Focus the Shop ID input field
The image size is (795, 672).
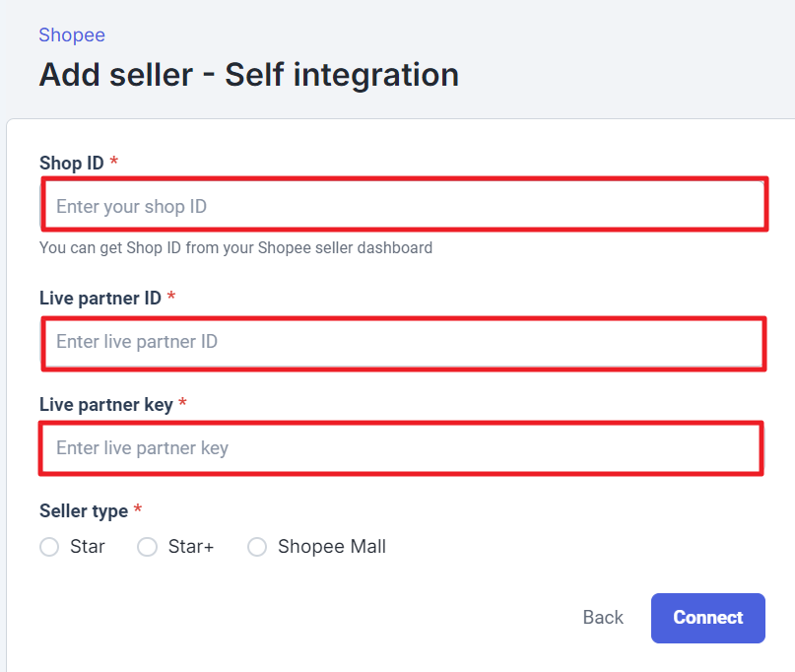coord(404,207)
